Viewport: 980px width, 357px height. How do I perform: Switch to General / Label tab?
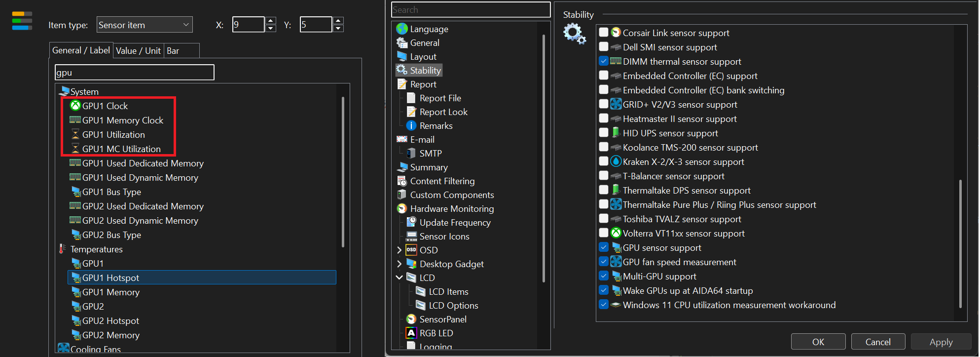pyautogui.click(x=81, y=50)
